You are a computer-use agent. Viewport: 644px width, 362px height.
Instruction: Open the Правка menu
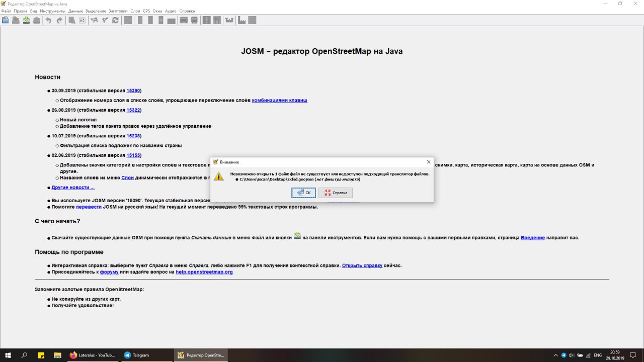point(21,11)
